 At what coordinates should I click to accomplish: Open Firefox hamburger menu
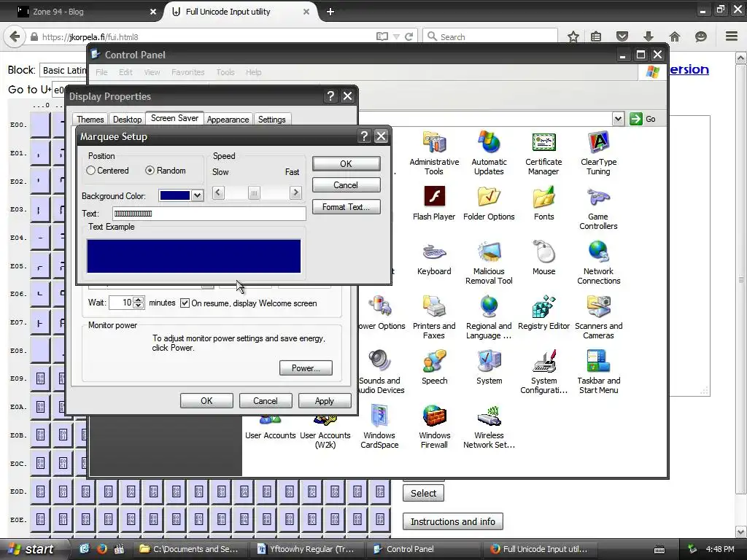[x=732, y=36]
